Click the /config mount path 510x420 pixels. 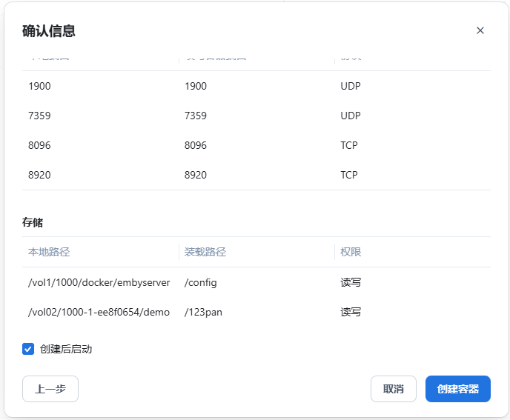tap(201, 282)
